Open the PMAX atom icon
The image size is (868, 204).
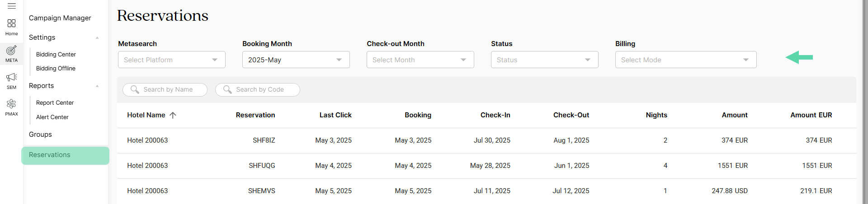tap(12, 104)
